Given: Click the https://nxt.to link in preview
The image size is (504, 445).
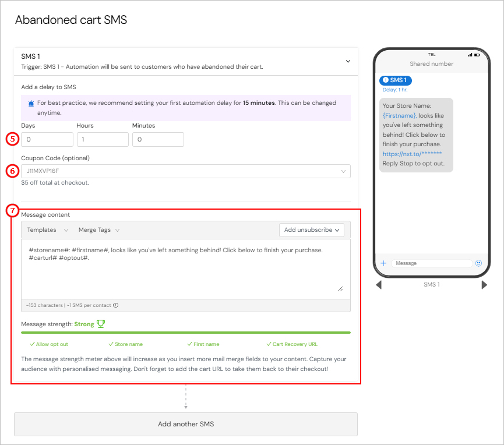Looking at the screenshot, I should pyautogui.click(x=412, y=154).
